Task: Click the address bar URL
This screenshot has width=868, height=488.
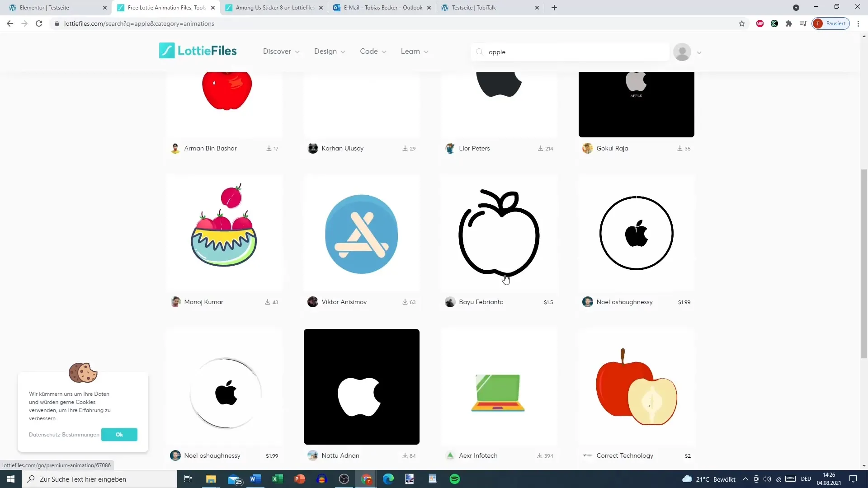Action: [x=139, y=23]
